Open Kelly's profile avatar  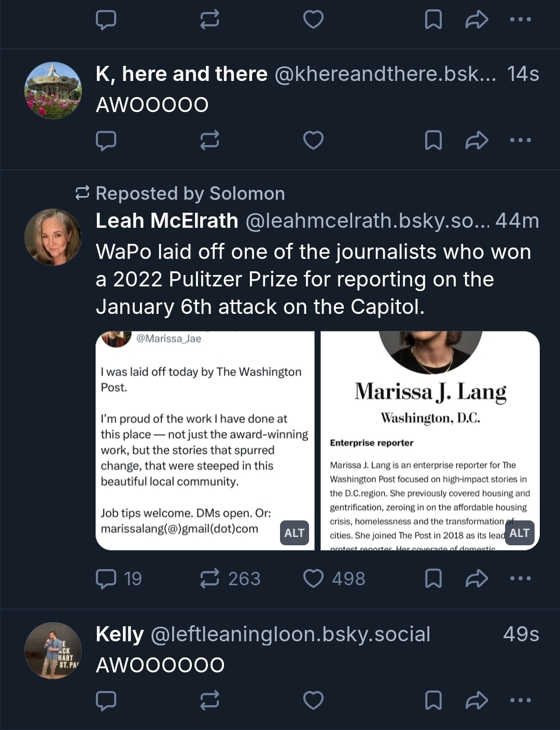click(53, 651)
